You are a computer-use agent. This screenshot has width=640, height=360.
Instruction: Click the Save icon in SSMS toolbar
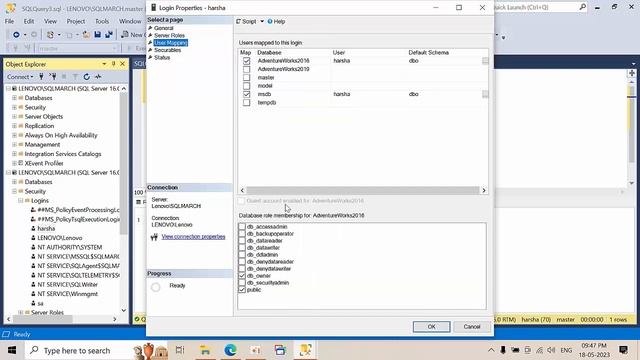tap(98, 35)
